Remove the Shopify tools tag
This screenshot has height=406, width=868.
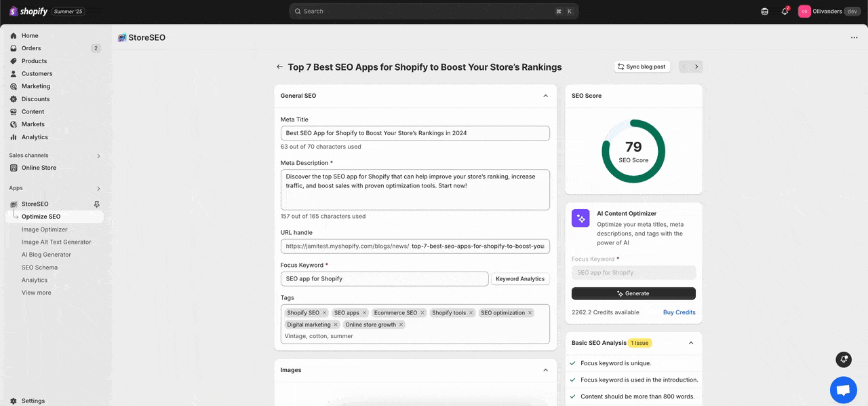(x=471, y=313)
